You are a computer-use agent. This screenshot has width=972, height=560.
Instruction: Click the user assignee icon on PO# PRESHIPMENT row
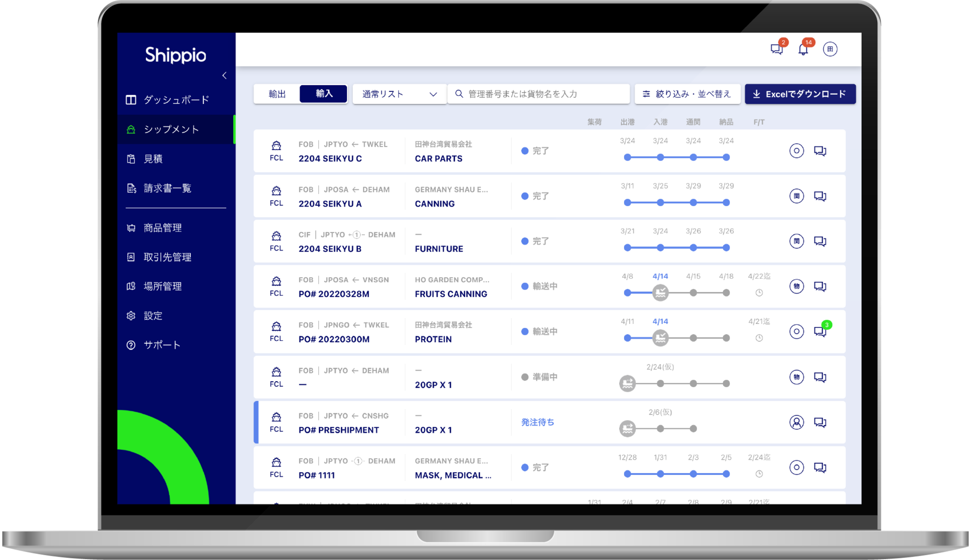tap(797, 423)
